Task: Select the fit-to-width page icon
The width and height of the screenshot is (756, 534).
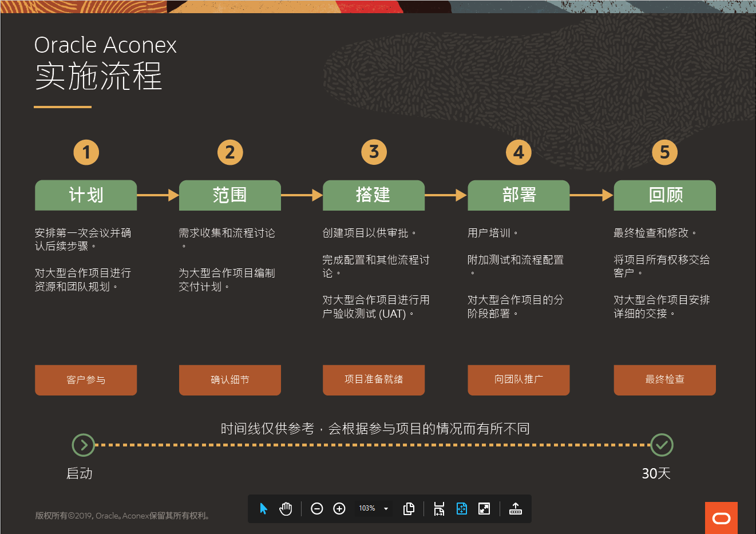Action: 439,508
